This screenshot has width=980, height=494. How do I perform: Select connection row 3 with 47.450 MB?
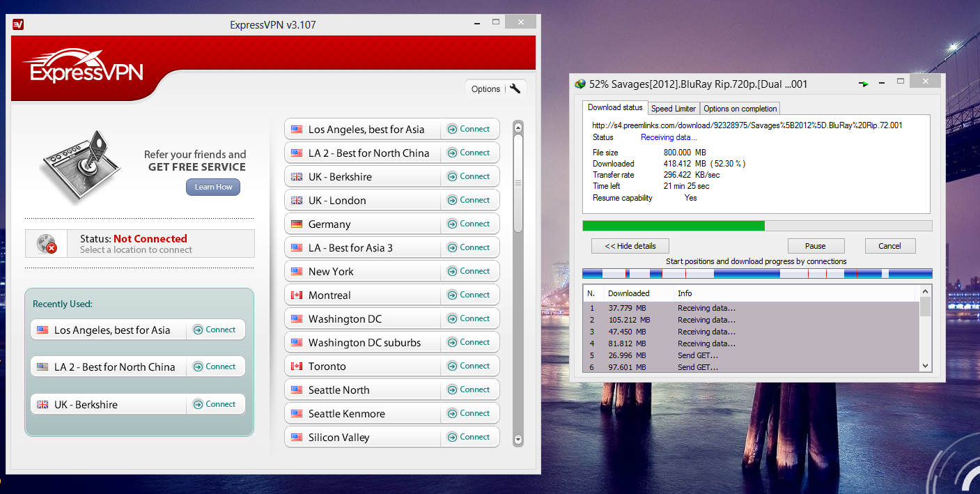tap(752, 332)
